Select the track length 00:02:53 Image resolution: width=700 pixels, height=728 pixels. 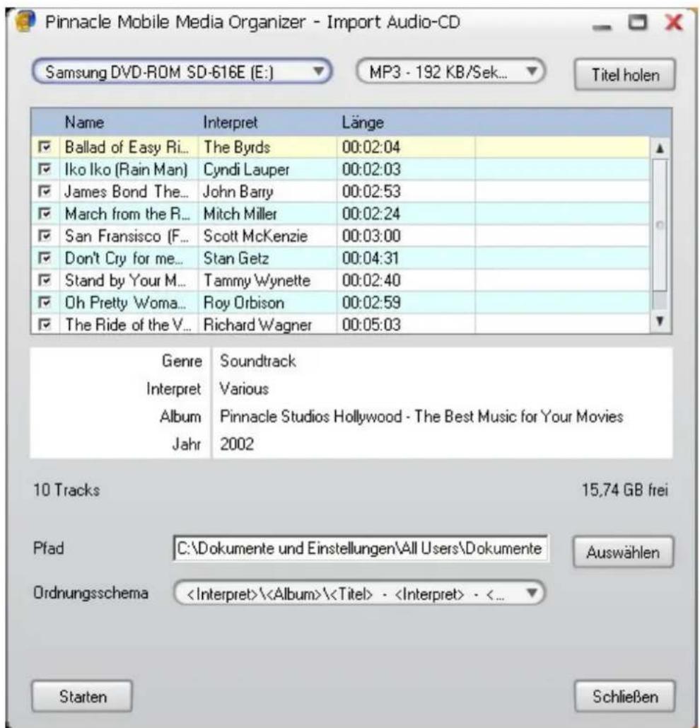[371, 191]
